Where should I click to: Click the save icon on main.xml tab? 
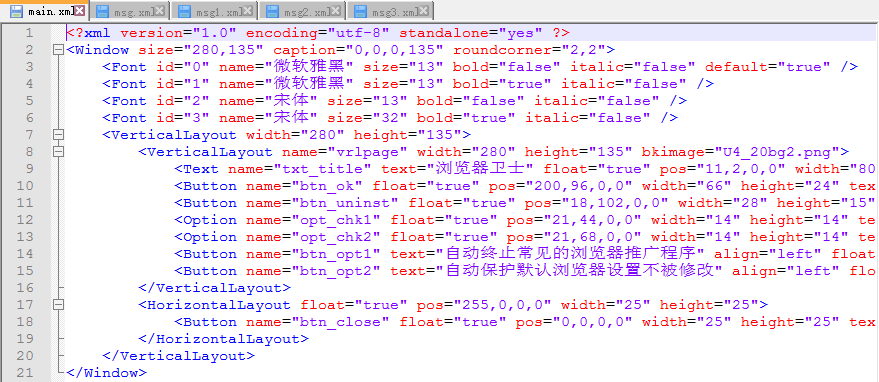(16, 11)
